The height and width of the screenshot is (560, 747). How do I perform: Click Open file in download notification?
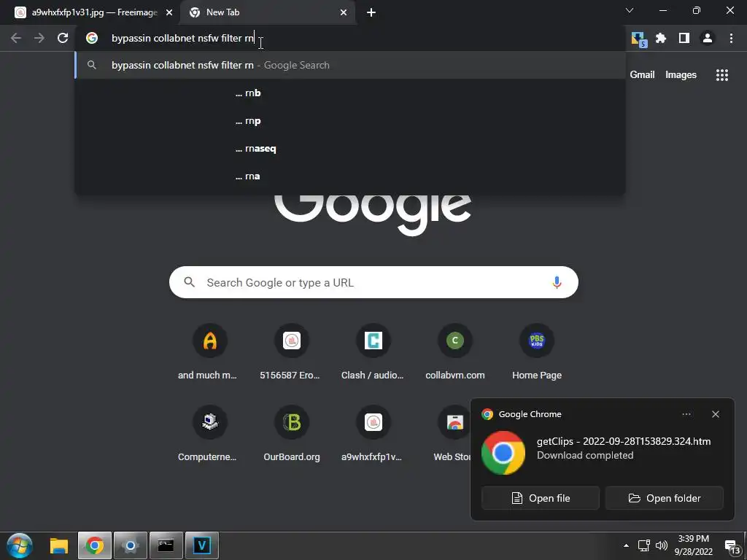point(541,498)
